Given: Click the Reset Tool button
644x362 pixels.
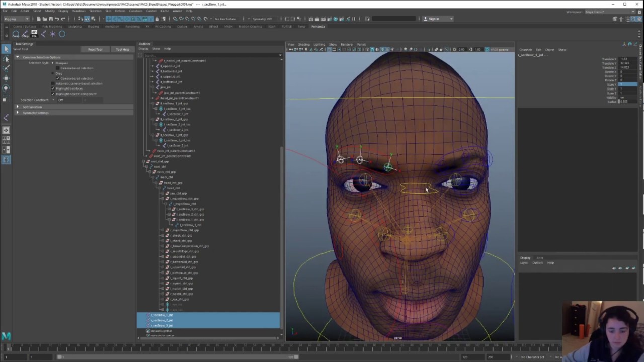Looking at the screenshot, I should point(95,49).
